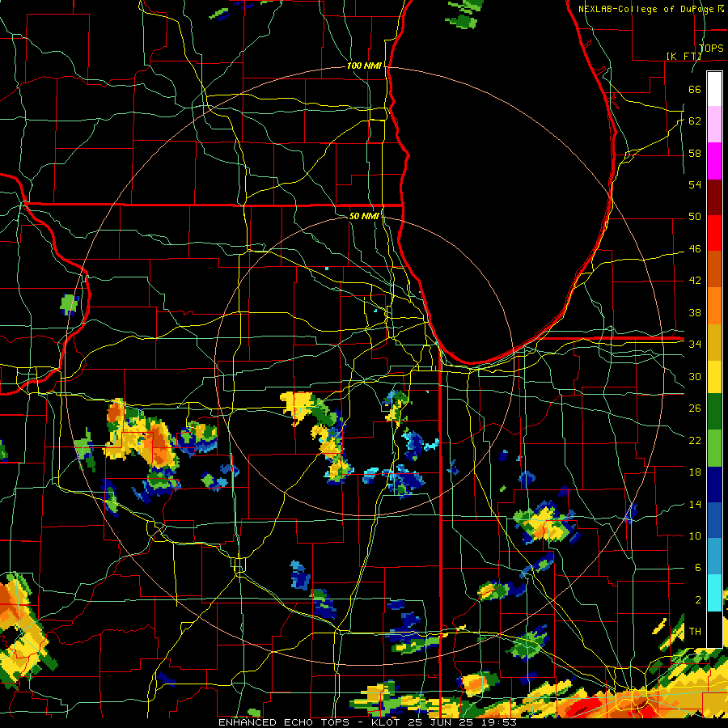
Task: Click the legend value '26'
Action: (695, 408)
